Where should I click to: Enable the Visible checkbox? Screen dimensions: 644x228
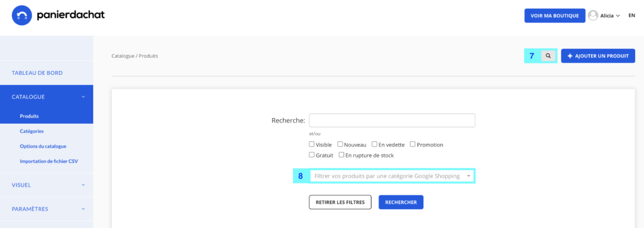coord(312,144)
